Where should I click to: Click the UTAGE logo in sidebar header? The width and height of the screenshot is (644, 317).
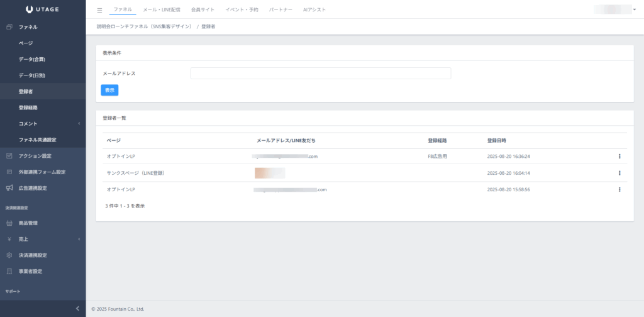click(43, 9)
